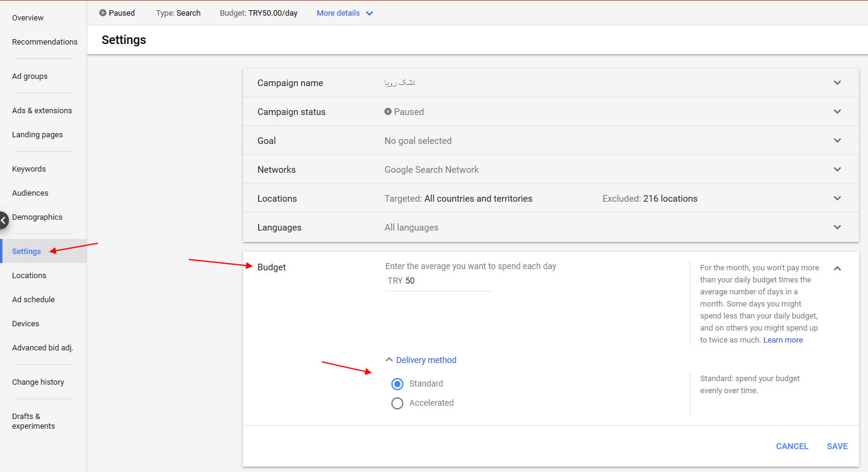
Task: Click the Budget section label
Action: (272, 267)
